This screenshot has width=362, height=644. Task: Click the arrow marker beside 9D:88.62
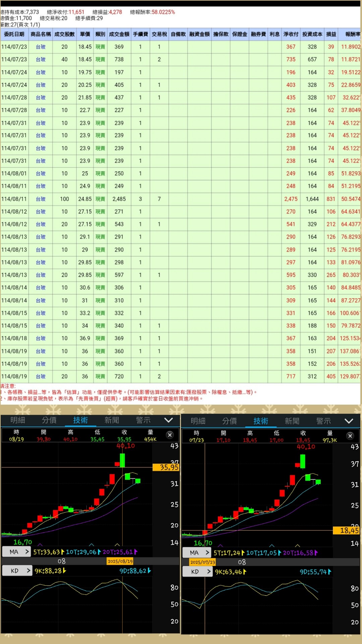[x=149, y=571]
